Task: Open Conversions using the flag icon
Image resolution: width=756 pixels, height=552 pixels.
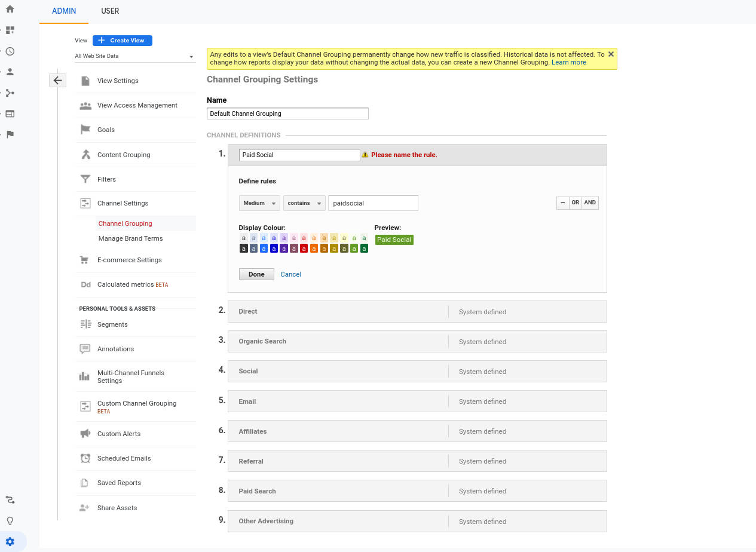Action: coord(10,134)
